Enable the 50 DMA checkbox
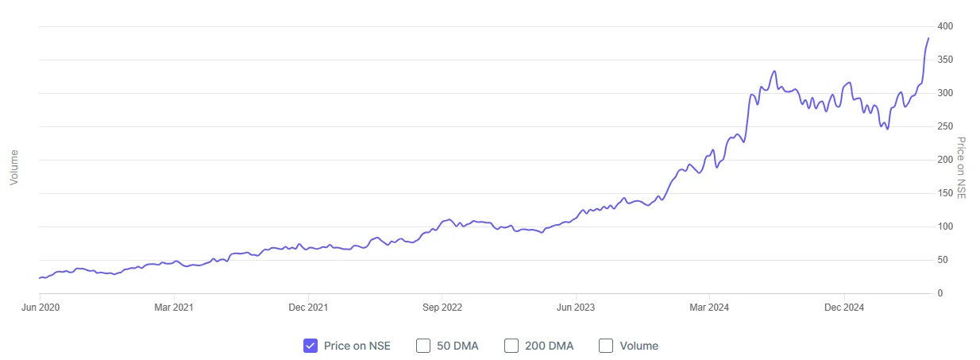The width and height of the screenshot is (980, 360). click(x=423, y=346)
